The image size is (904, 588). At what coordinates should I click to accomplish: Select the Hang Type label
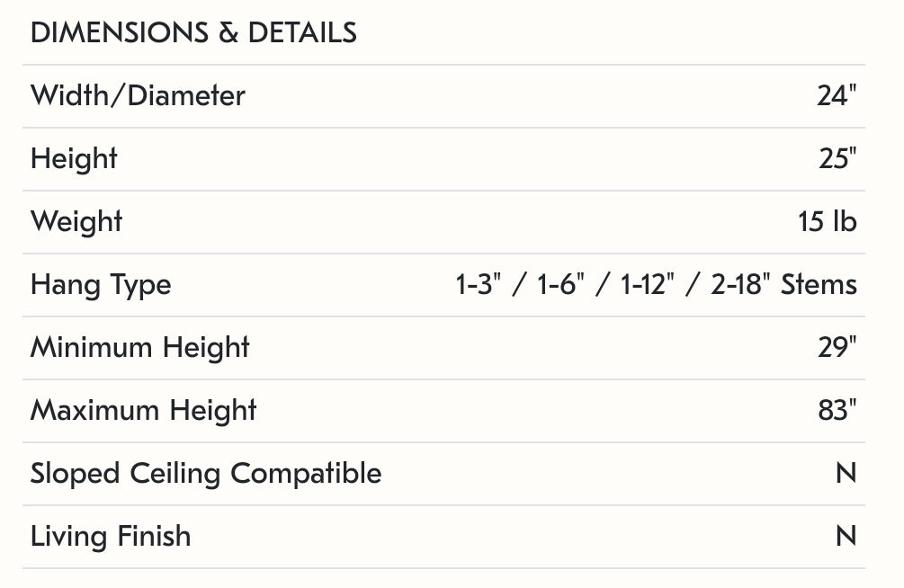101,284
